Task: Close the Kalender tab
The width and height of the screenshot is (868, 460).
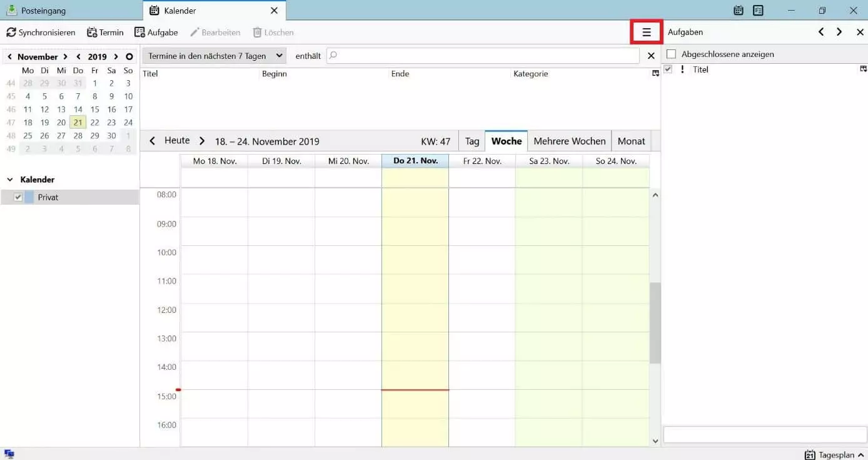Action: [x=274, y=11]
